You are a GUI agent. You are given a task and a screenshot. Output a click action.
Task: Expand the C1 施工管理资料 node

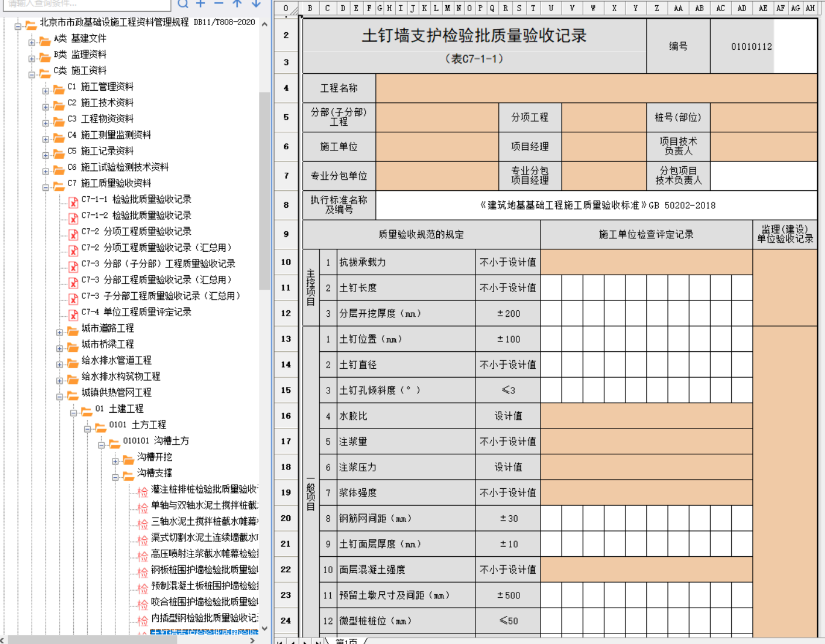pos(46,90)
